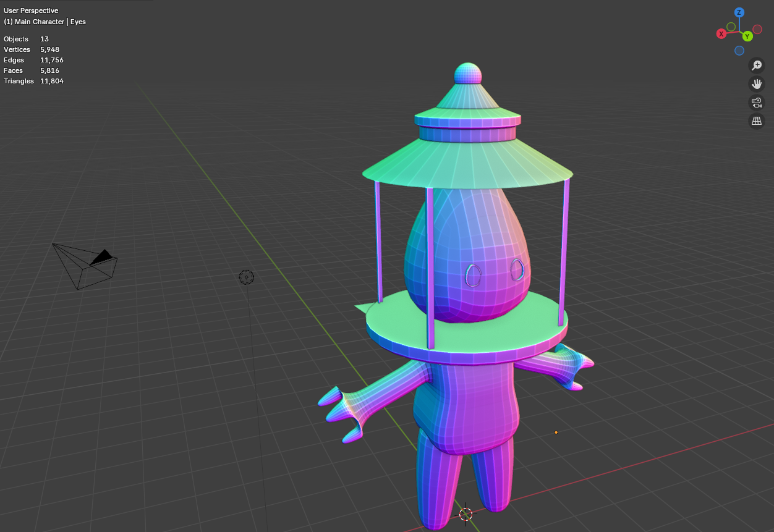Screen dimensions: 774x532
Task: Click the 'Triangles 11,804' statistics line
Action: pos(33,81)
